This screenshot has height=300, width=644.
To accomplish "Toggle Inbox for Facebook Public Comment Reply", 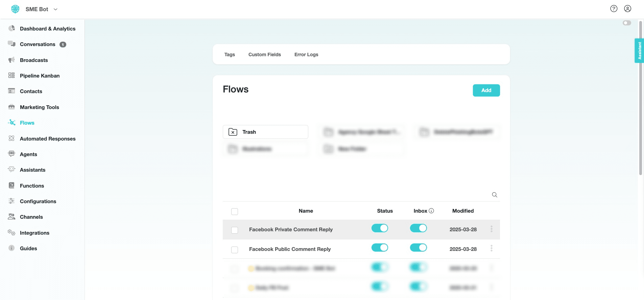I will [419, 248].
